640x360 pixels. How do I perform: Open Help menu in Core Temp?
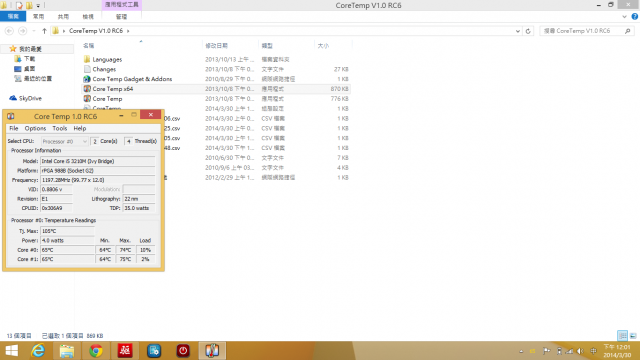tap(80, 128)
